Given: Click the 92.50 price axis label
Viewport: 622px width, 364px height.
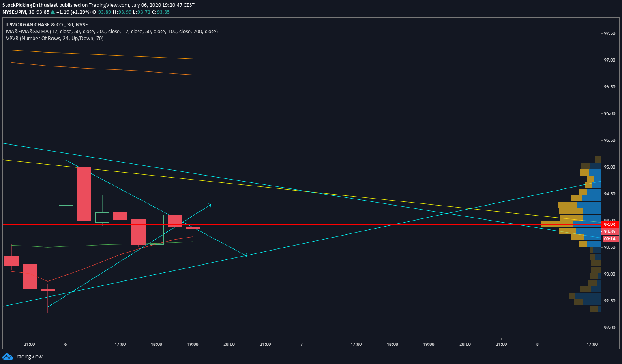Looking at the screenshot, I should 609,301.
